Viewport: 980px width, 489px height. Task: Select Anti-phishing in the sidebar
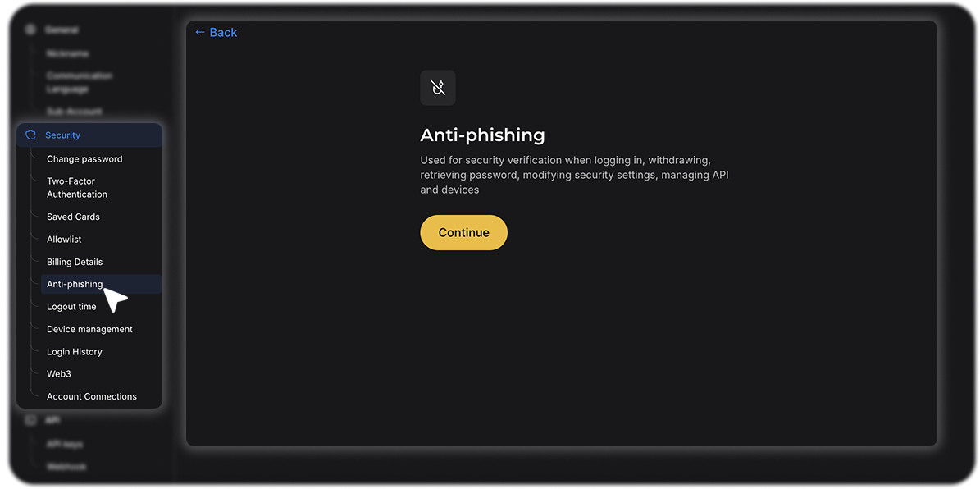(75, 285)
